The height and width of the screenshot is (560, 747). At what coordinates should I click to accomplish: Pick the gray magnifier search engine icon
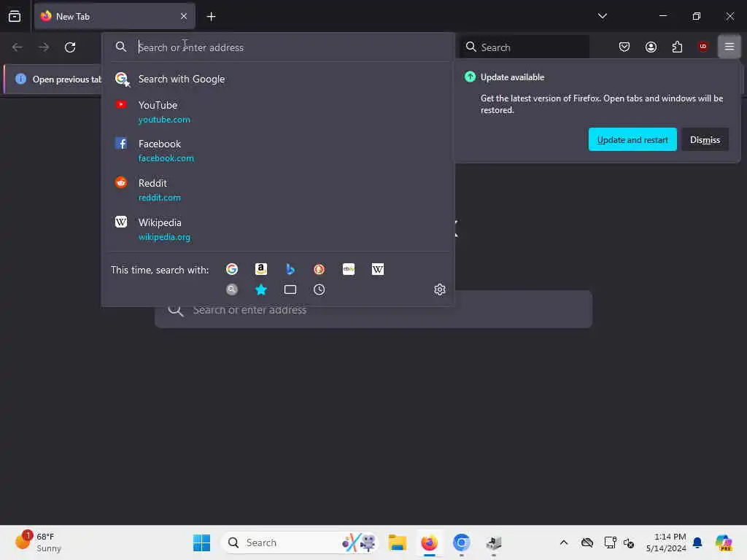(232, 289)
